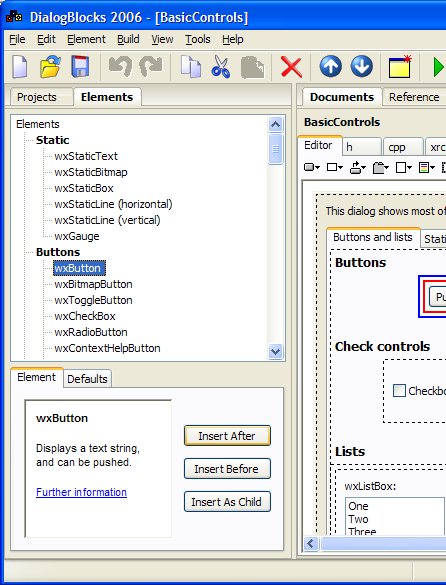
Task: Cut selection with the scissors icon
Action: point(221,66)
